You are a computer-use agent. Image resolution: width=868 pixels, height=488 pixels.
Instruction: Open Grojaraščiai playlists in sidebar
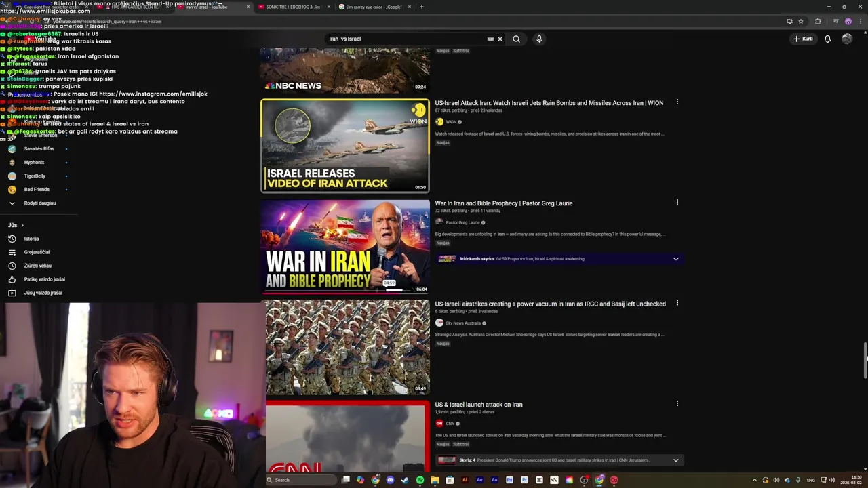(37, 252)
